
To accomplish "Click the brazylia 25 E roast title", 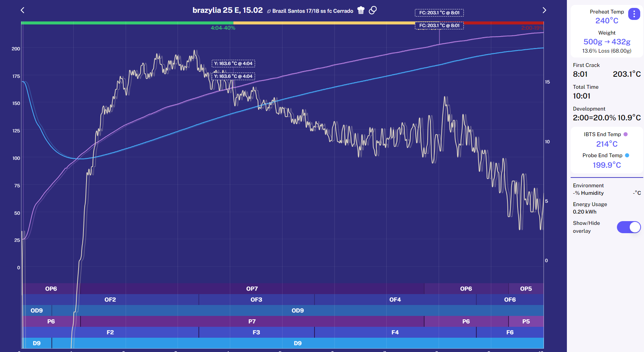I will coord(227,10).
